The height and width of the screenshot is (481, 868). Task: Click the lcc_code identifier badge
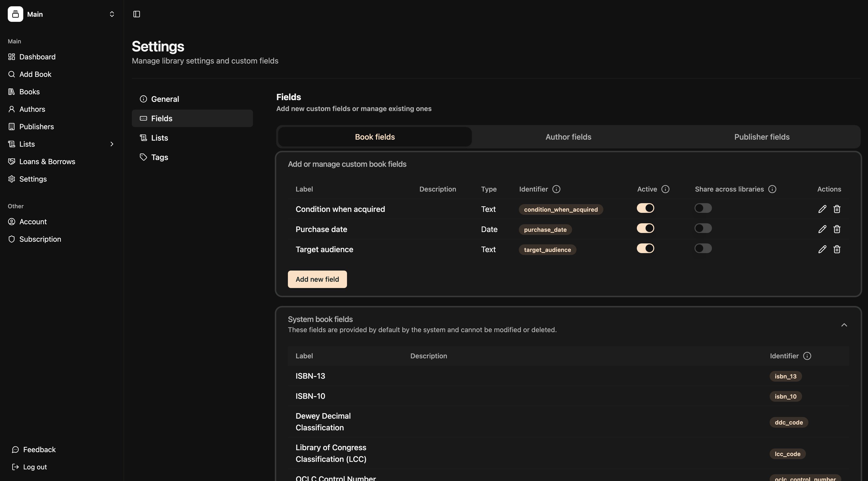788,454
